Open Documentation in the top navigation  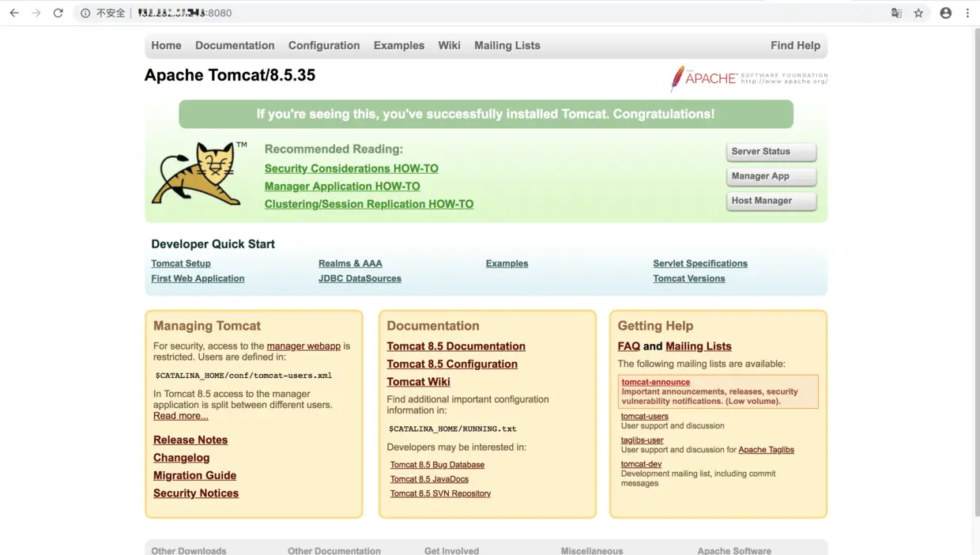click(x=235, y=46)
